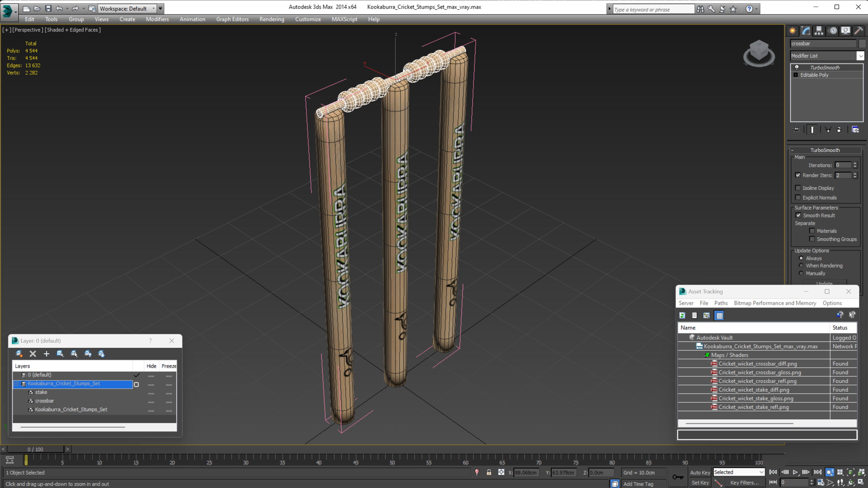
Task: Open the Utilities hammer tab
Action: (x=859, y=31)
